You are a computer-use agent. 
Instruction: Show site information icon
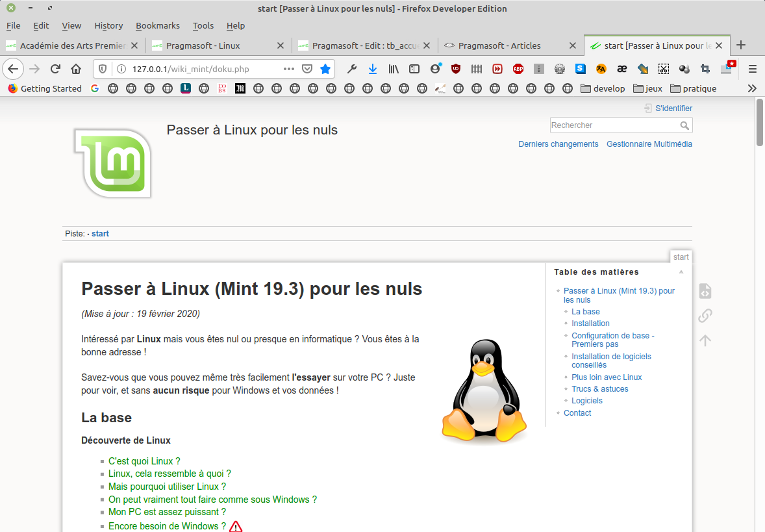coord(121,69)
